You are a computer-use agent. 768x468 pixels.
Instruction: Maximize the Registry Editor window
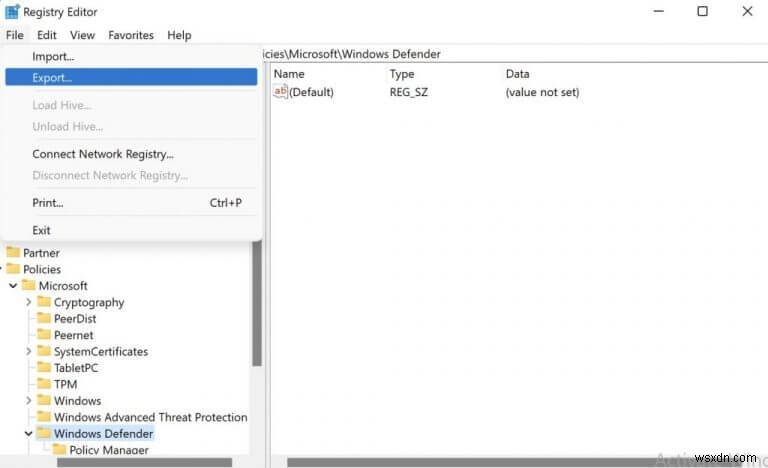point(703,11)
